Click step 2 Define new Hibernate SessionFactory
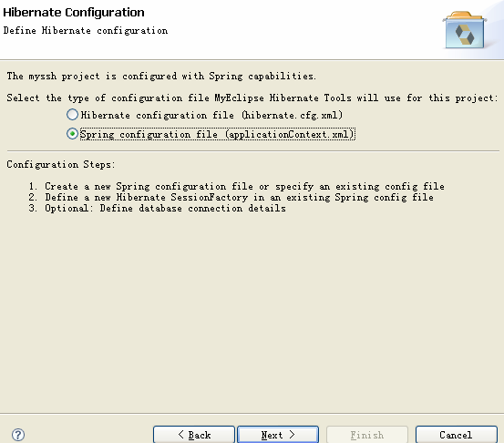Viewport: 504px width, 443px height. [231, 198]
